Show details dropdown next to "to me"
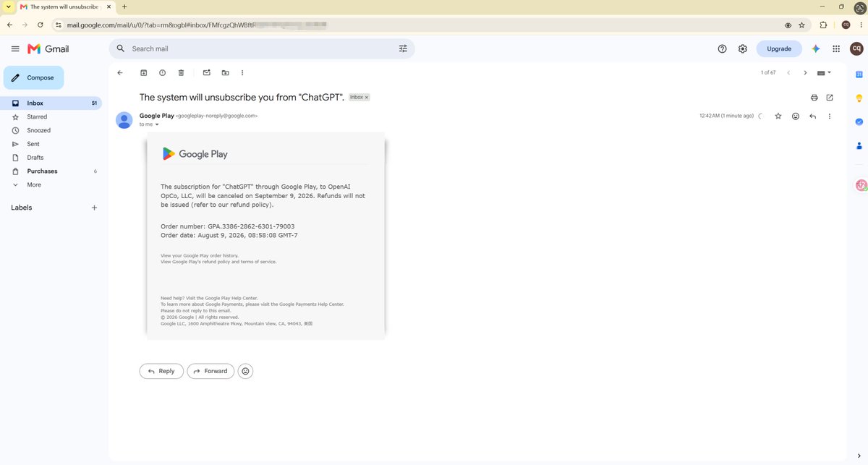The height and width of the screenshot is (465, 868). (x=157, y=124)
